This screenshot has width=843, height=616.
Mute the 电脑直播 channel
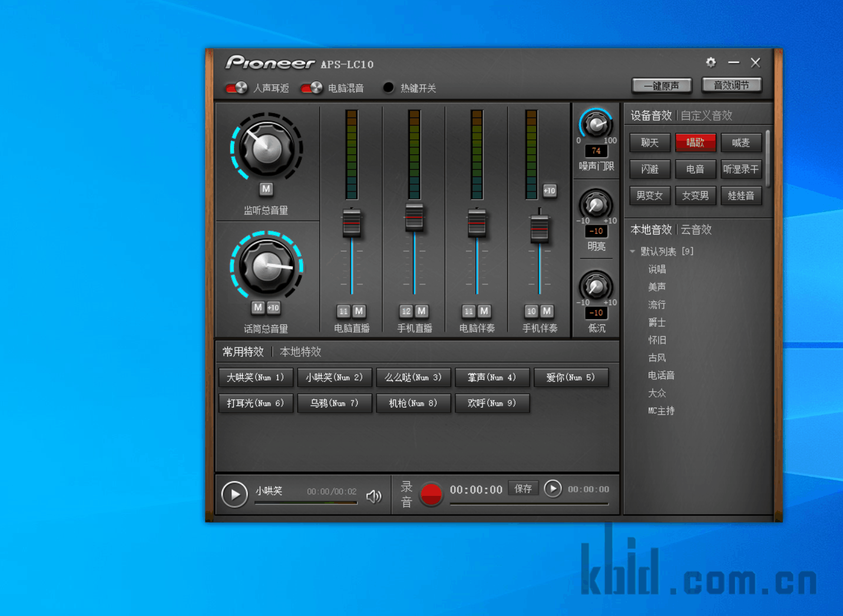point(359,311)
